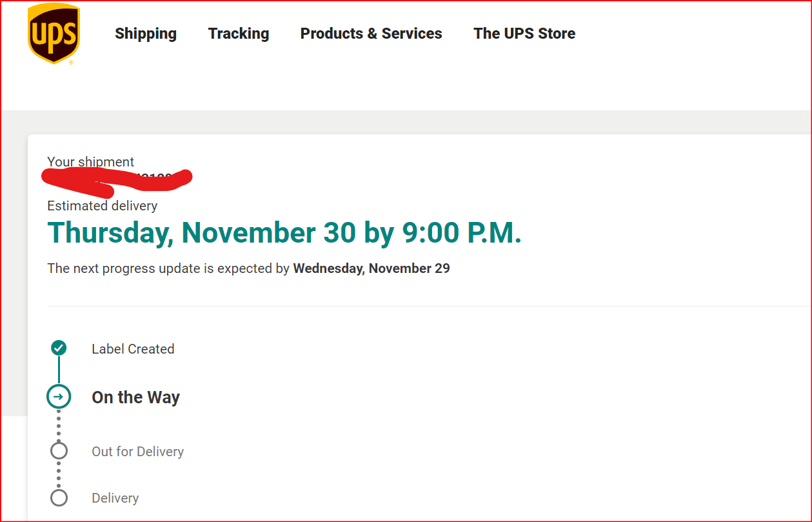Click the Delivery circle marker
The image size is (812, 522).
(x=59, y=497)
